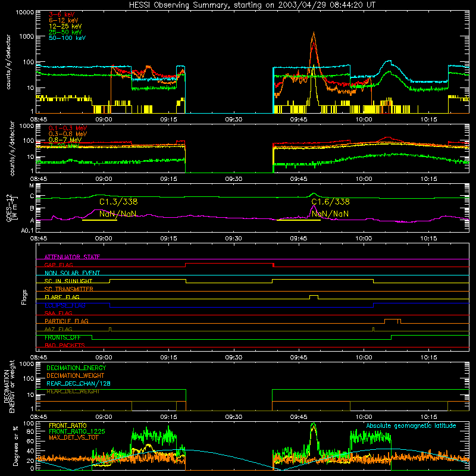Click the Degrees or % axis label

15,446
